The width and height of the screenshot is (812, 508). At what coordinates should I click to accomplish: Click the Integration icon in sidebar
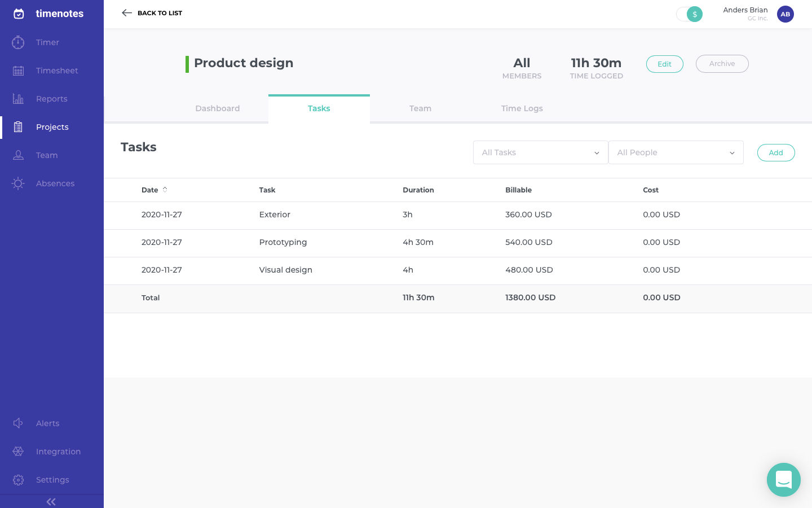[18, 452]
